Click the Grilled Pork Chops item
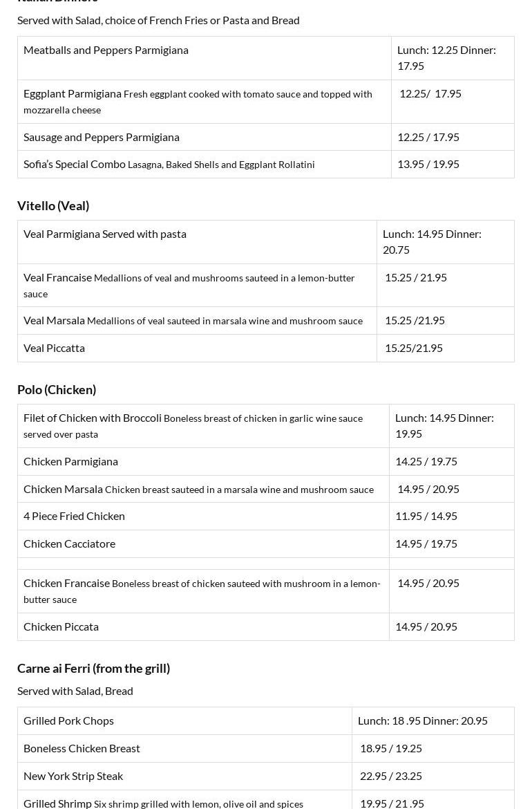The width and height of the screenshot is (532, 809). click(x=69, y=720)
